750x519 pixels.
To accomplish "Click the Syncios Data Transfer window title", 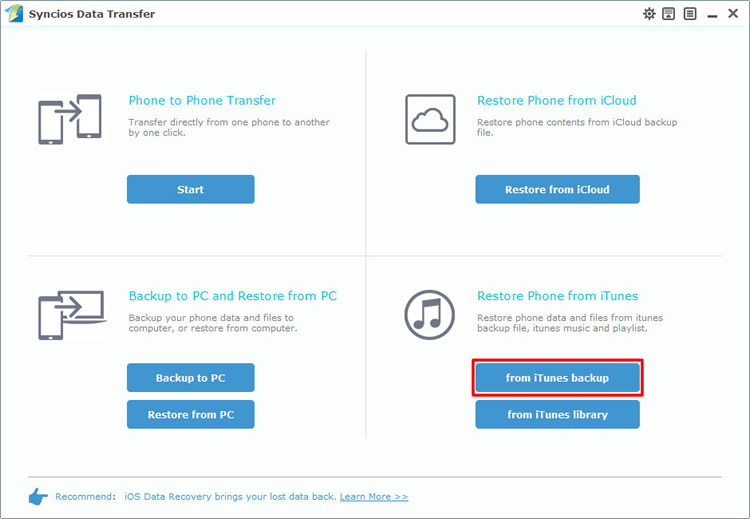I will tap(92, 14).
